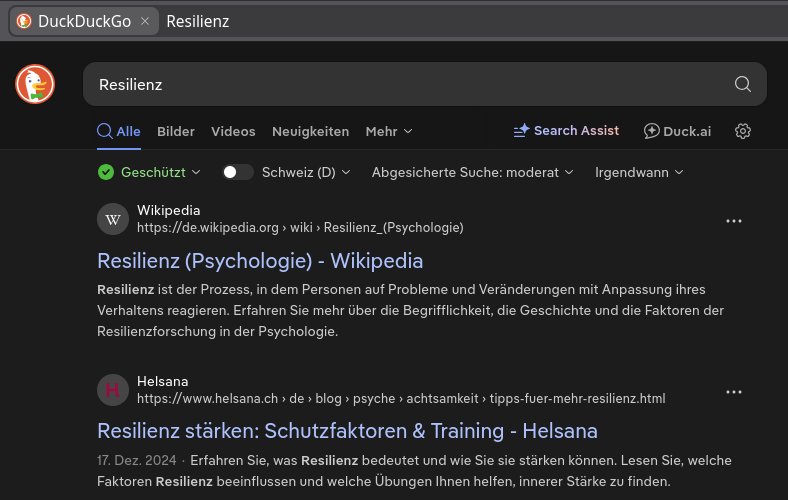
Task: Toggle the Schweiz (D) region switch
Action: [x=237, y=172]
